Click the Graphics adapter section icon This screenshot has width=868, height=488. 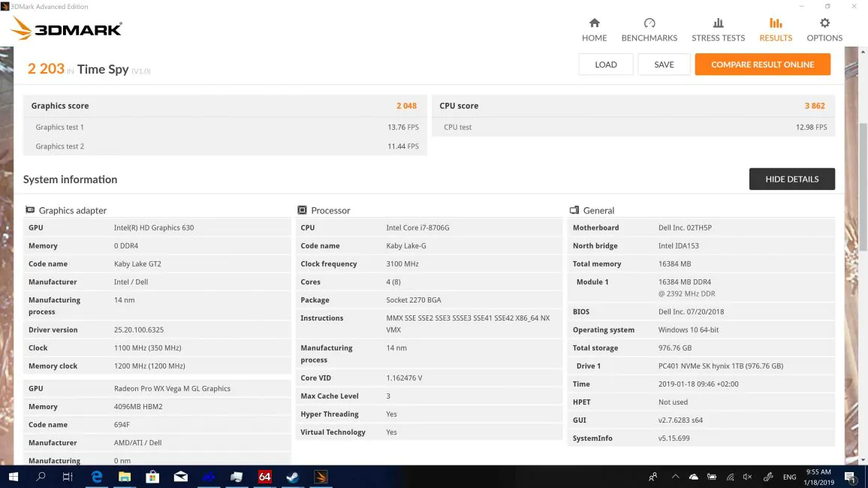click(30, 210)
